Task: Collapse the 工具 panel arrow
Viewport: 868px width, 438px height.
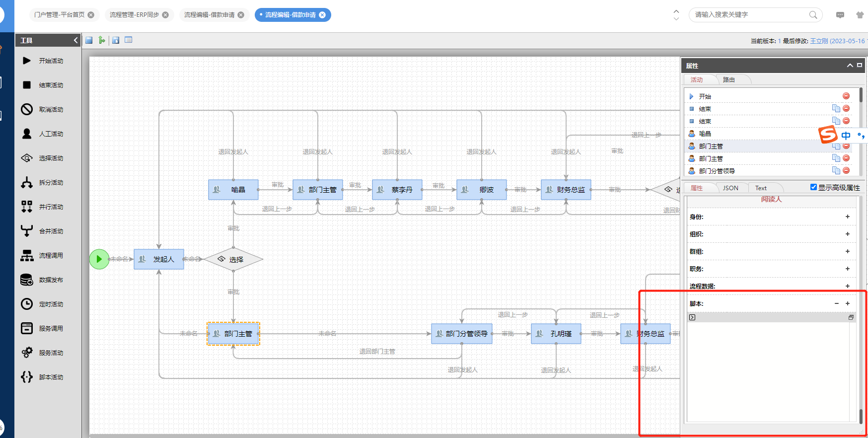Action: (75, 40)
